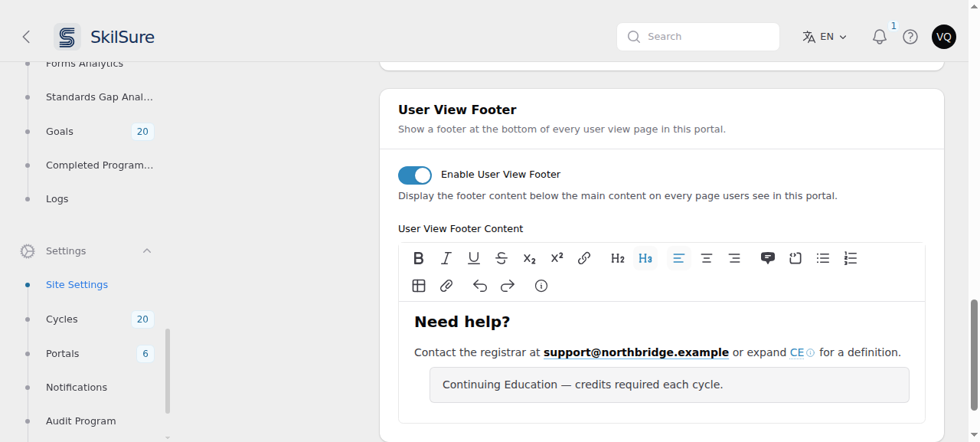The height and width of the screenshot is (442, 980).
Task: Click the Continuing Education definition block
Action: pos(669,385)
